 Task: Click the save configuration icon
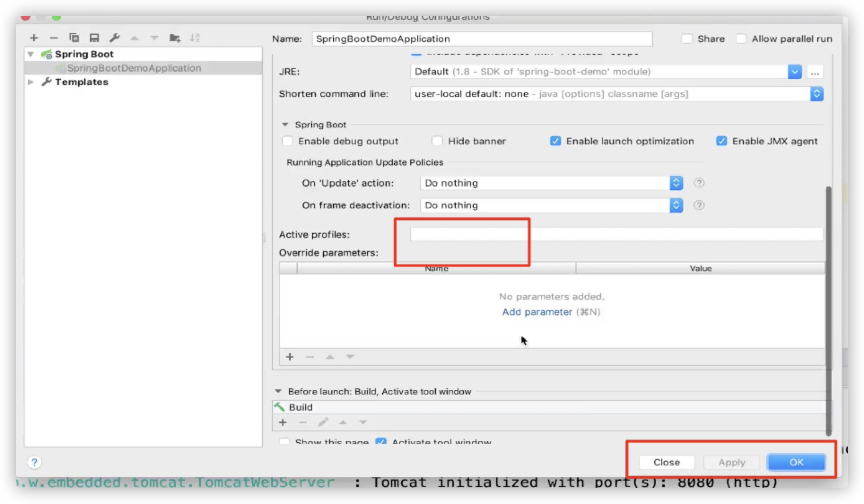(x=94, y=38)
